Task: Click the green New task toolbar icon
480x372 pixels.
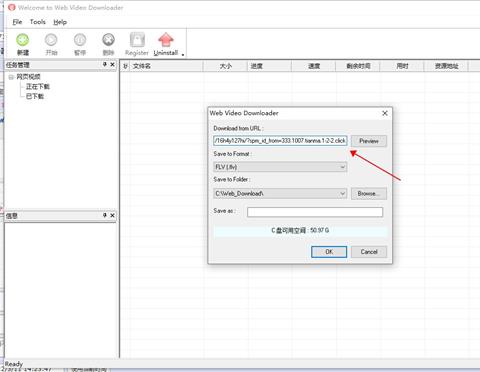Action: (23, 40)
